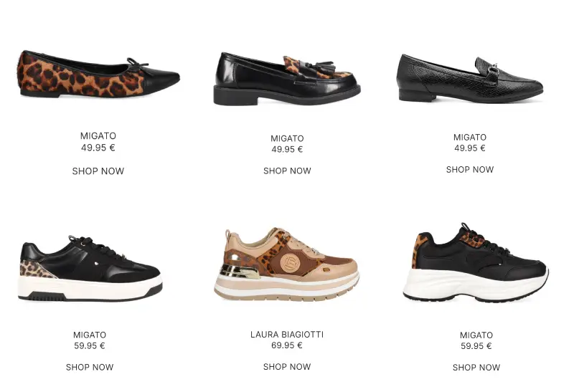Click SHOP NOW under the chunky black sneaker
The height and width of the screenshot is (392, 574).
pyautogui.click(x=476, y=368)
